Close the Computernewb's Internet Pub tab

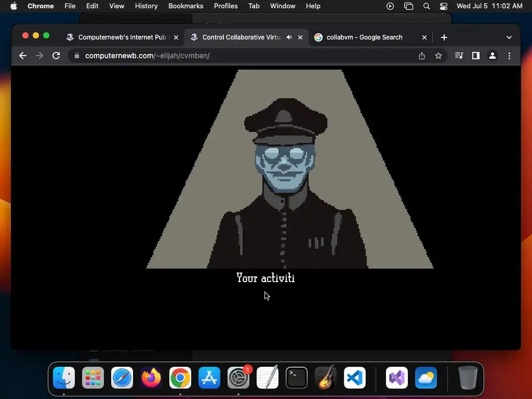click(176, 37)
